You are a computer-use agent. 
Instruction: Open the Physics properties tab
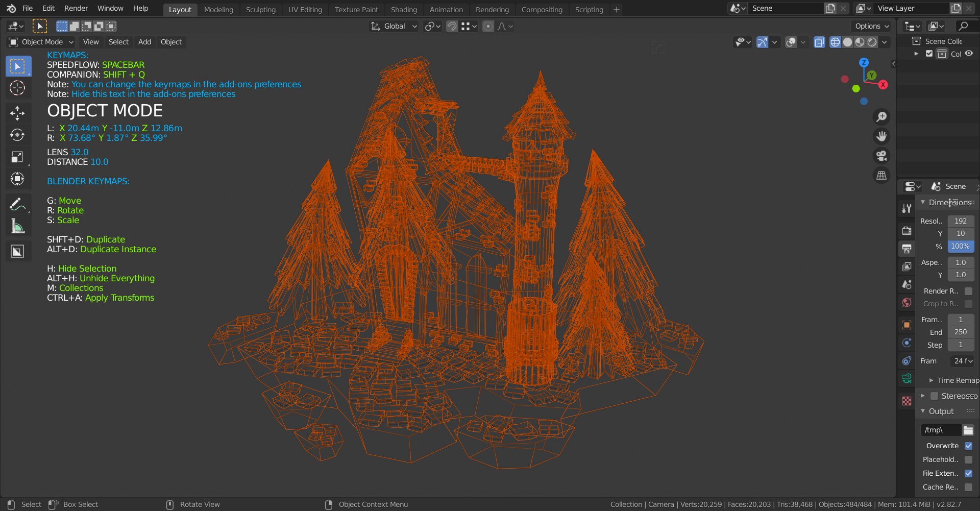click(x=906, y=343)
